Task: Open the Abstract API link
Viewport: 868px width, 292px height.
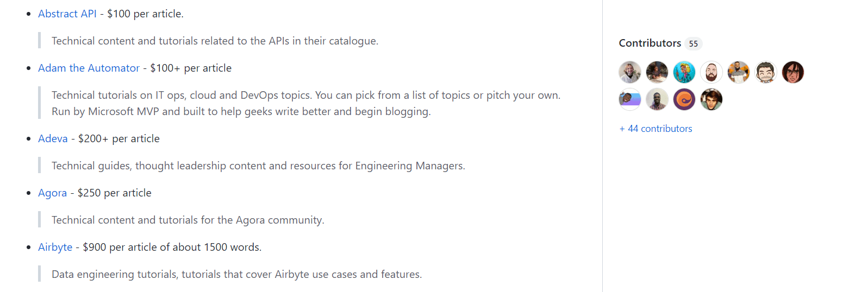Action: 67,14
